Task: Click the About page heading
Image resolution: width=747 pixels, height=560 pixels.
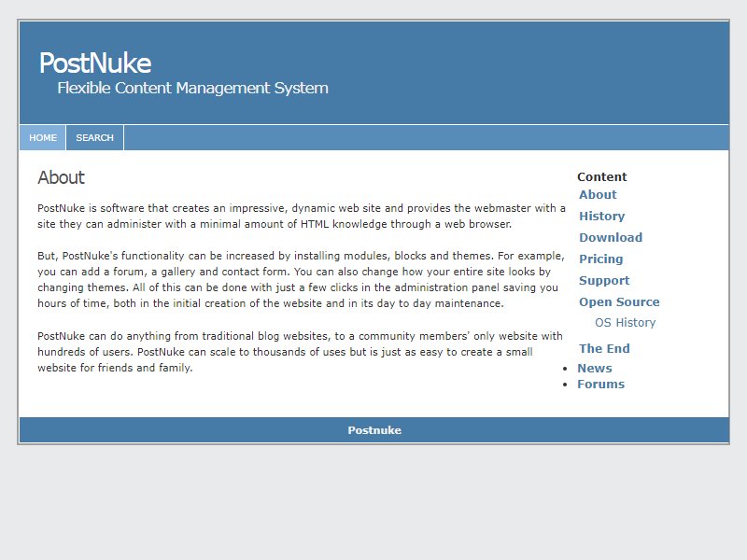Action: click(x=61, y=177)
